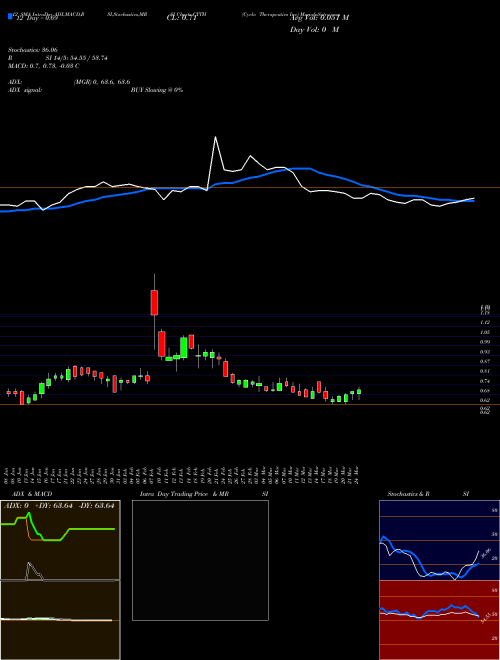Click the white price line peak in upper chart
This screenshot has width=500, height=660.
pyautogui.click(x=215, y=137)
